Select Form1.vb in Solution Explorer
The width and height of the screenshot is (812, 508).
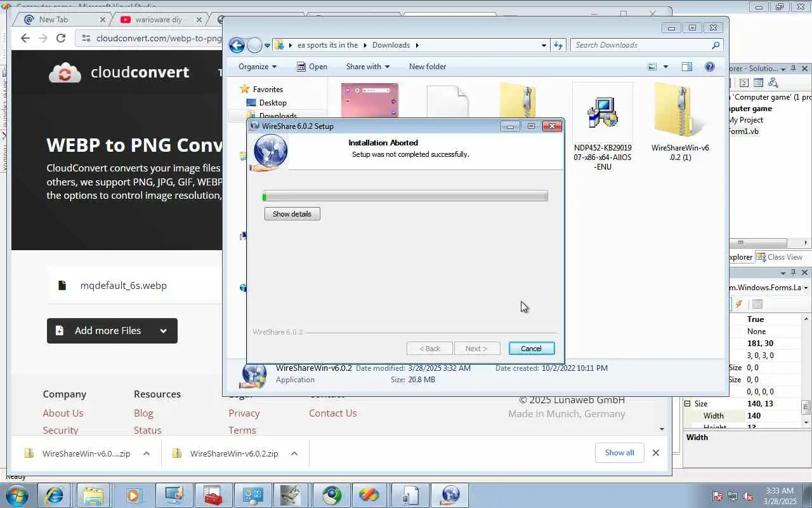point(743,131)
